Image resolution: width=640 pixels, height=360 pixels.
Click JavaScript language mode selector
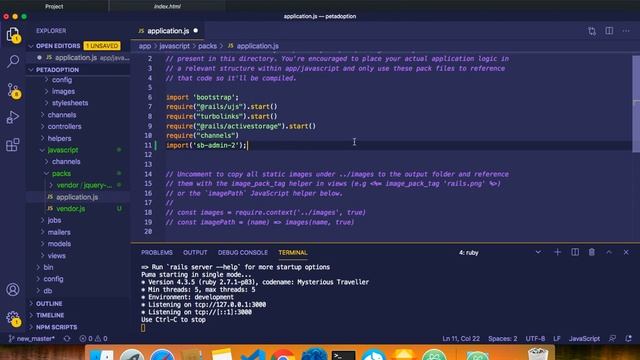point(584,338)
